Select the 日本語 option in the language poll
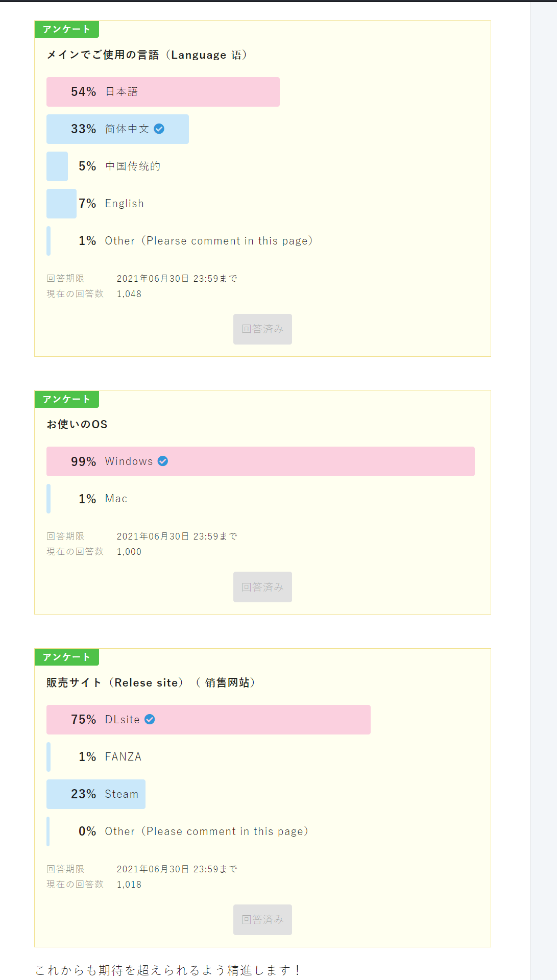The width and height of the screenshot is (557, 980). click(162, 92)
